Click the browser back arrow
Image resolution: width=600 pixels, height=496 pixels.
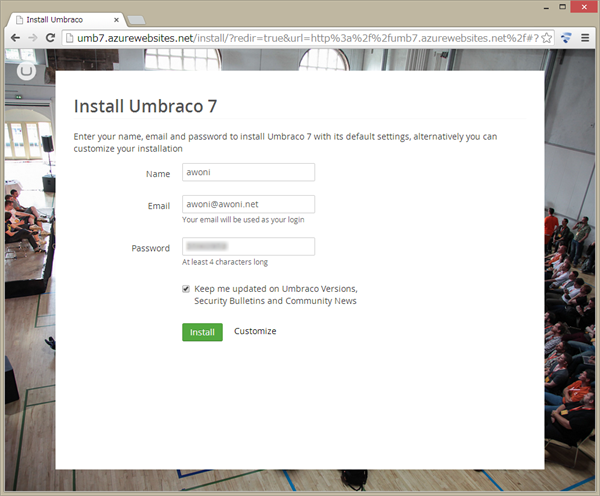click(x=15, y=37)
